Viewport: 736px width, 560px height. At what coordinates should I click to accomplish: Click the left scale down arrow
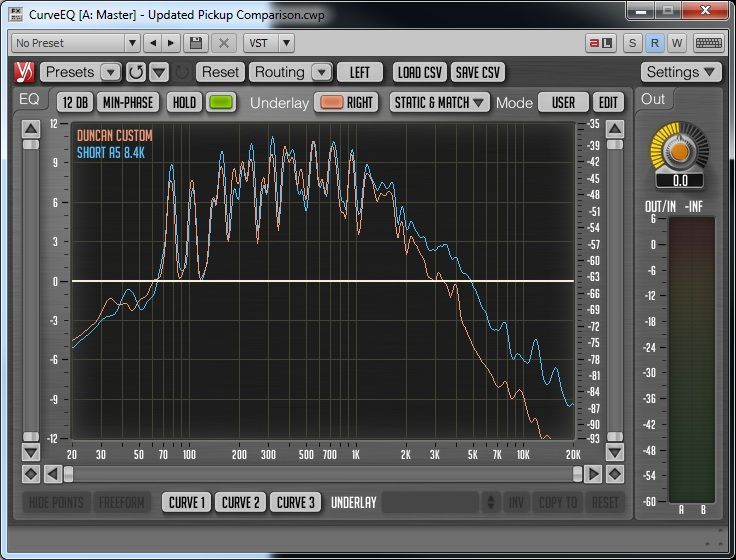tap(31, 453)
